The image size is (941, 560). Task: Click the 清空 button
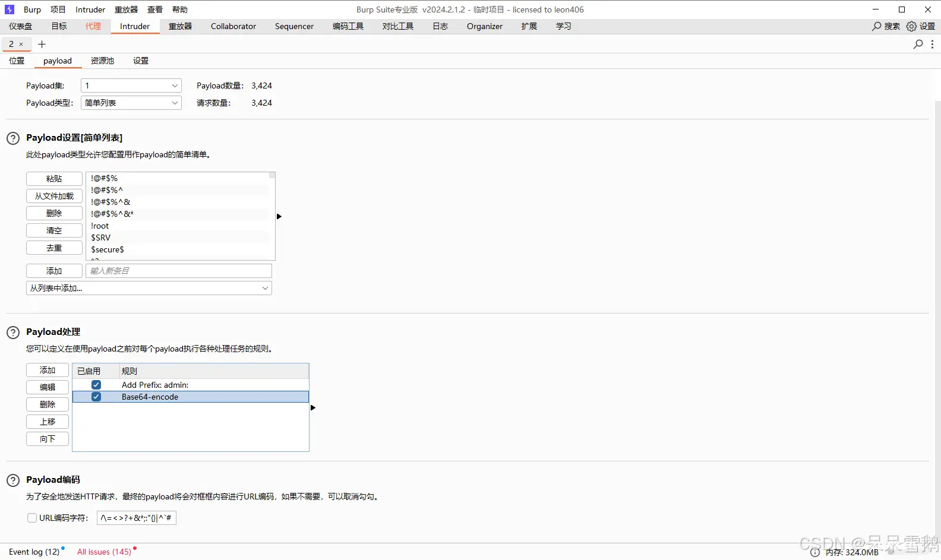(x=54, y=230)
